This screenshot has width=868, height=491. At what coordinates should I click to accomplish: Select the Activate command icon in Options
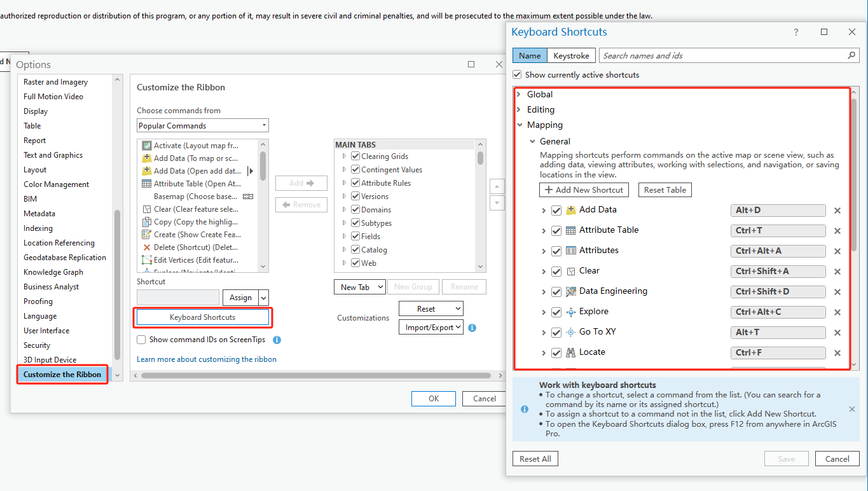click(x=147, y=146)
